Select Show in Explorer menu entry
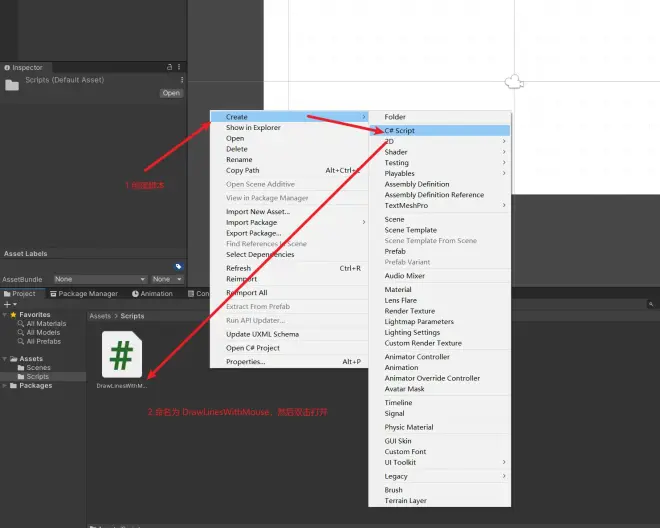660x528 pixels. point(253,128)
